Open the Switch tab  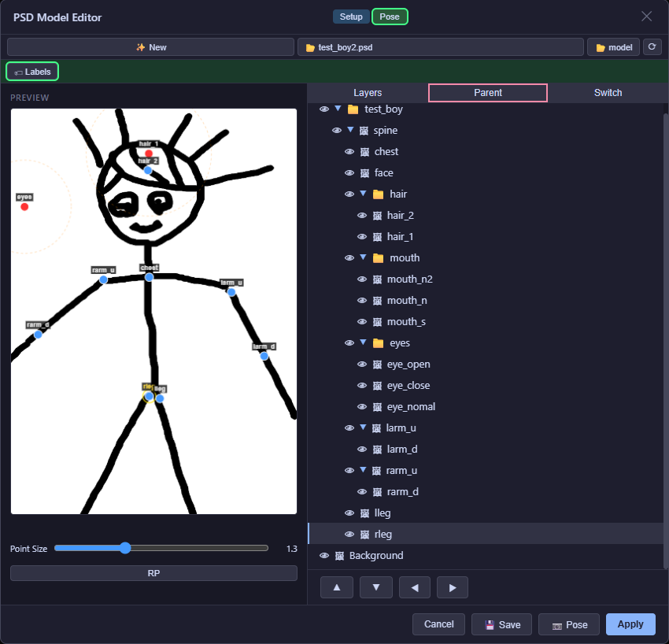[x=608, y=93]
